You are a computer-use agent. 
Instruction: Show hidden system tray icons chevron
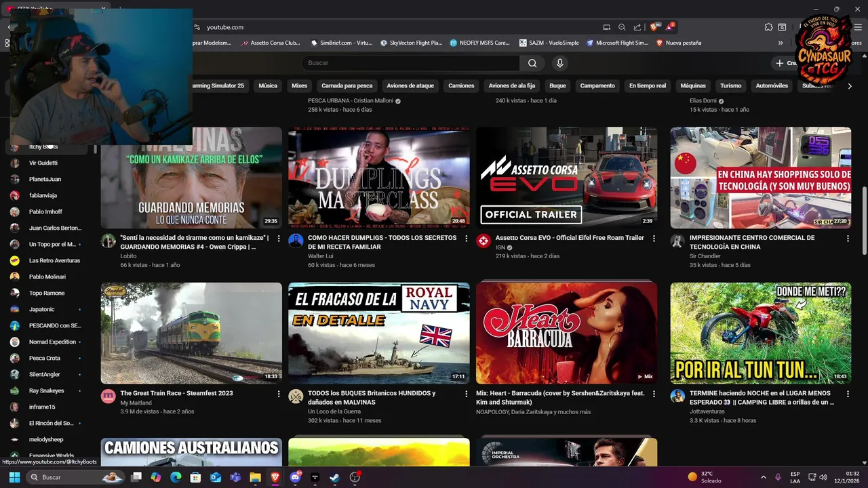click(763, 477)
